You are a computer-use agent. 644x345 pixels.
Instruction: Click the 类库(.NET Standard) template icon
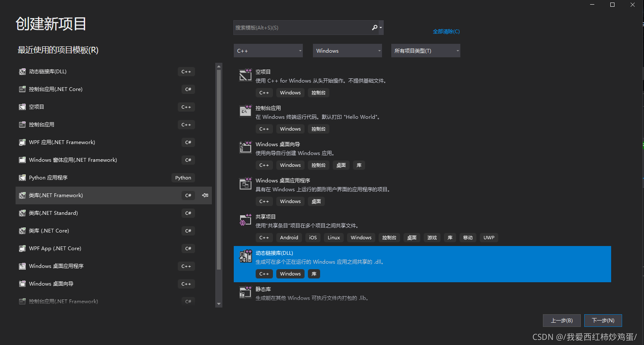point(22,213)
